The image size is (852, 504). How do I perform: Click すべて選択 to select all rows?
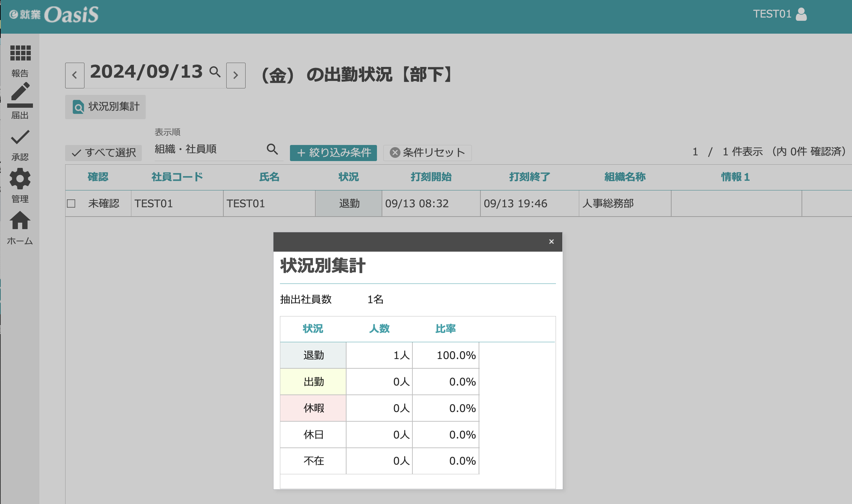click(x=104, y=153)
